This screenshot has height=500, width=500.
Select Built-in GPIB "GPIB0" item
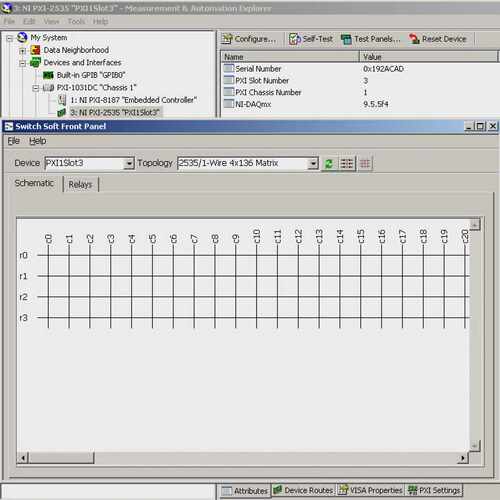[91, 75]
